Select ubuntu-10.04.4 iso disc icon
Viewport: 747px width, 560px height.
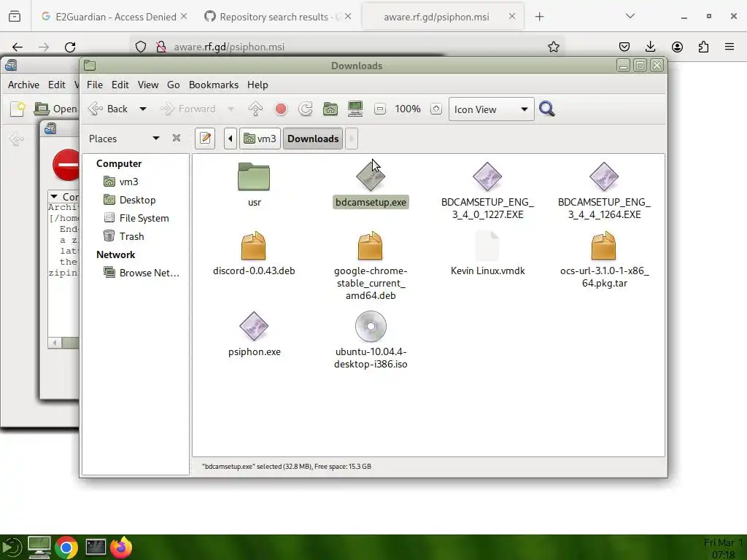[x=370, y=326]
